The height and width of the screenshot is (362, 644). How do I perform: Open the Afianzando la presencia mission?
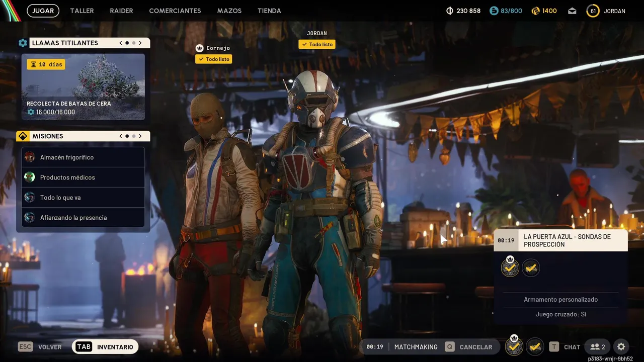[x=83, y=218]
